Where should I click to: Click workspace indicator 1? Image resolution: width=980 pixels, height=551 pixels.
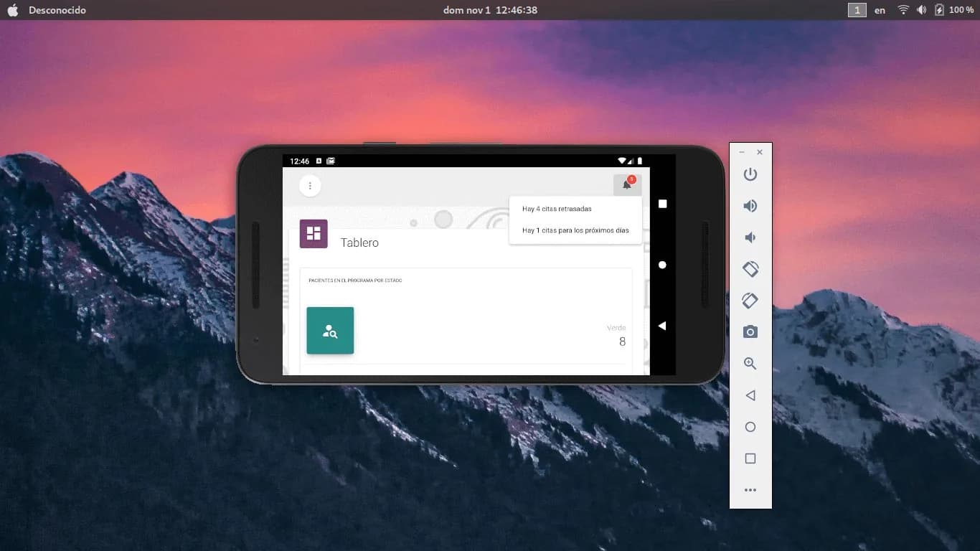857,10
